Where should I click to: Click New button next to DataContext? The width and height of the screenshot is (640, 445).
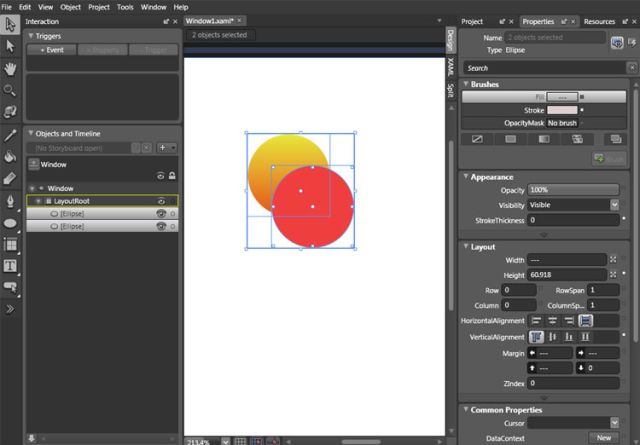pyautogui.click(x=604, y=438)
